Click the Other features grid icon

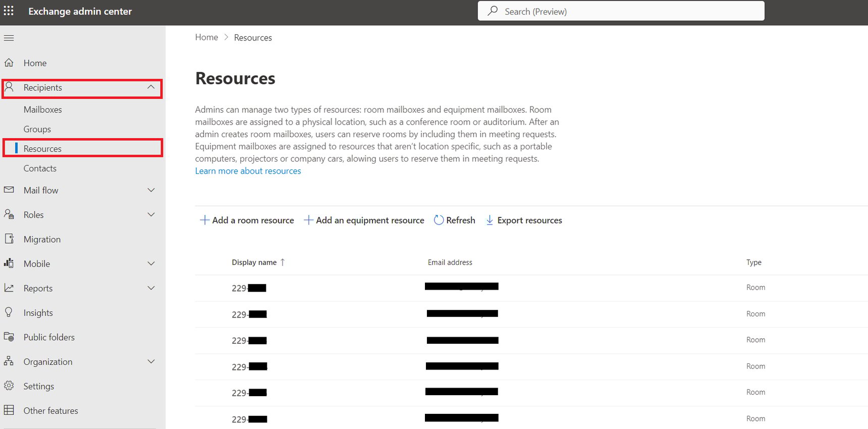(x=9, y=410)
